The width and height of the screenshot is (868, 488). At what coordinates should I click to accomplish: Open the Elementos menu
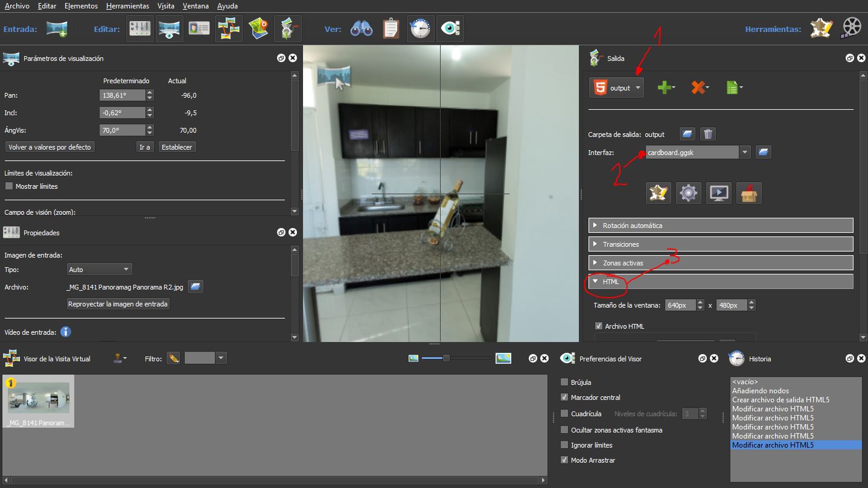click(81, 5)
